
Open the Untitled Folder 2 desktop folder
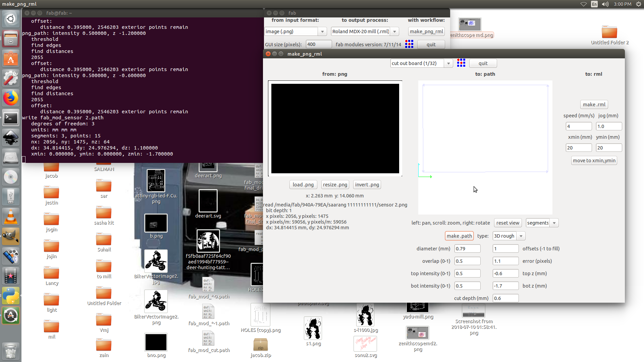coord(609,35)
